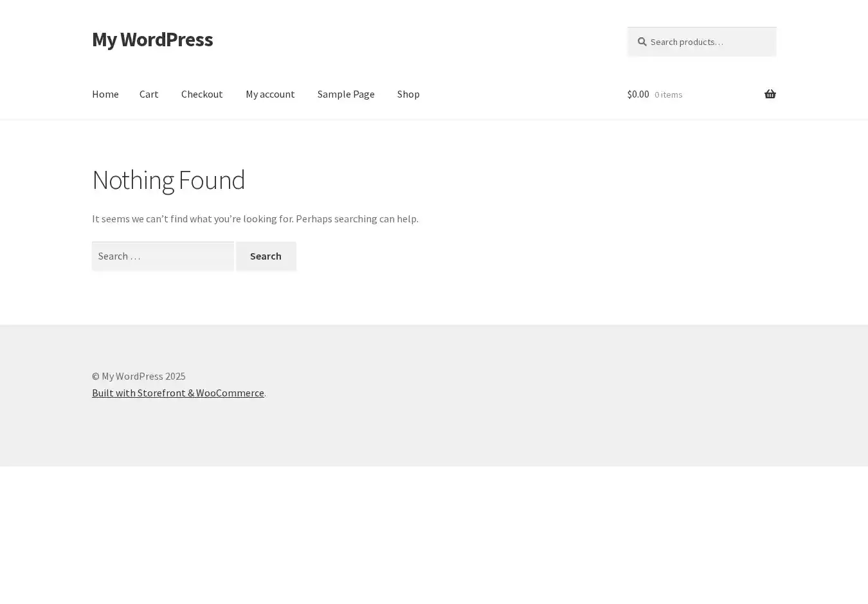The height and width of the screenshot is (604, 868).
Task: Open Built with Storefront & WooCommerce link
Action: 177,393
